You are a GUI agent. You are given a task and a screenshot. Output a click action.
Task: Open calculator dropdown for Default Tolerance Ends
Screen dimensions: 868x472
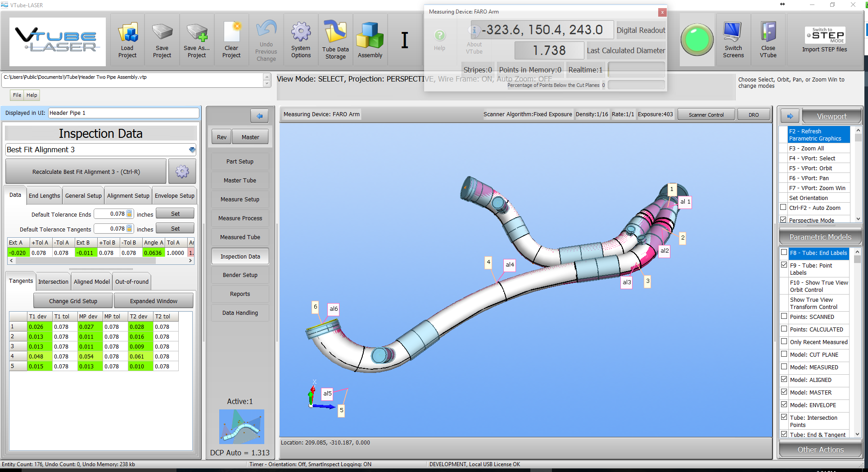tap(130, 214)
